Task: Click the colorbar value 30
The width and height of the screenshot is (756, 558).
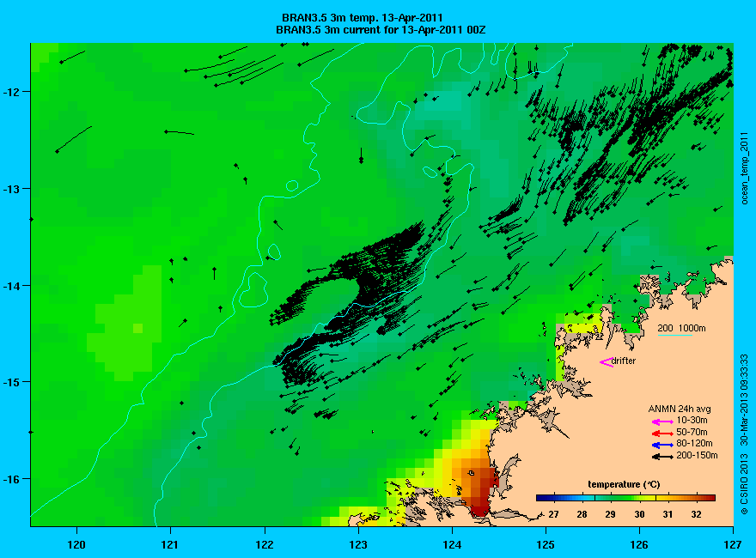Action: (639, 514)
